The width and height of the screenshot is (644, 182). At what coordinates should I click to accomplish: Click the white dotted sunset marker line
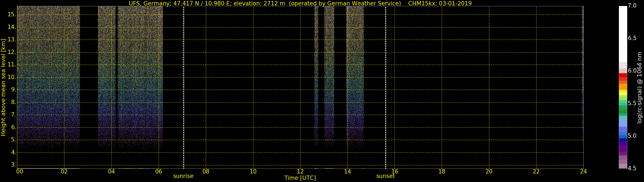click(386, 87)
